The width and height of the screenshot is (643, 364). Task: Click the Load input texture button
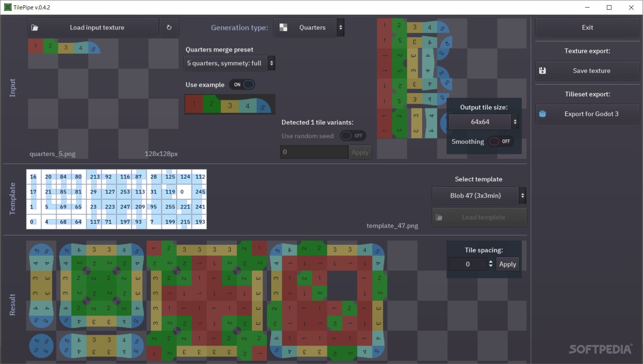click(93, 27)
